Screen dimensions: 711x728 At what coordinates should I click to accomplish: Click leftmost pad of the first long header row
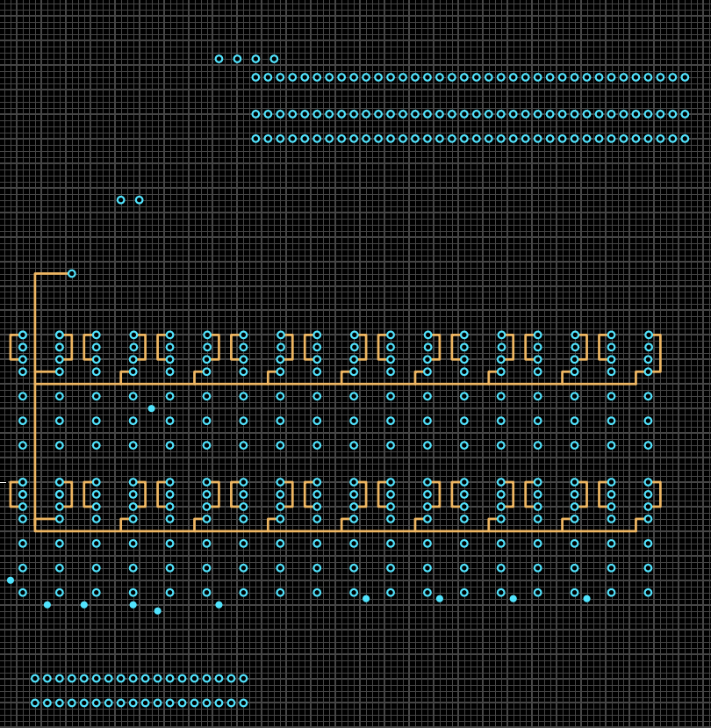pos(255,77)
